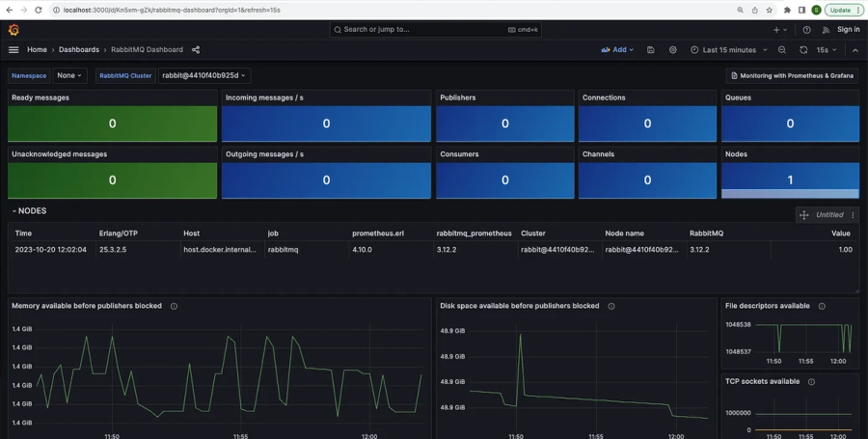Share the dashboard via share icon
The height and width of the screenshot is (439, 868).
[196, 50]
